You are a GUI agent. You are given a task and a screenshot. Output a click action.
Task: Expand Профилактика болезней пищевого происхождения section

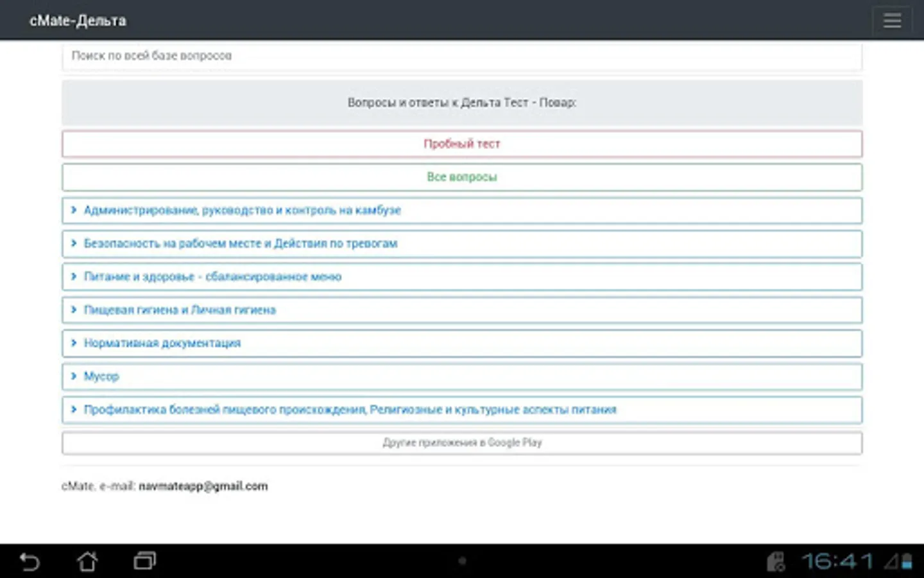pos(462,410)
